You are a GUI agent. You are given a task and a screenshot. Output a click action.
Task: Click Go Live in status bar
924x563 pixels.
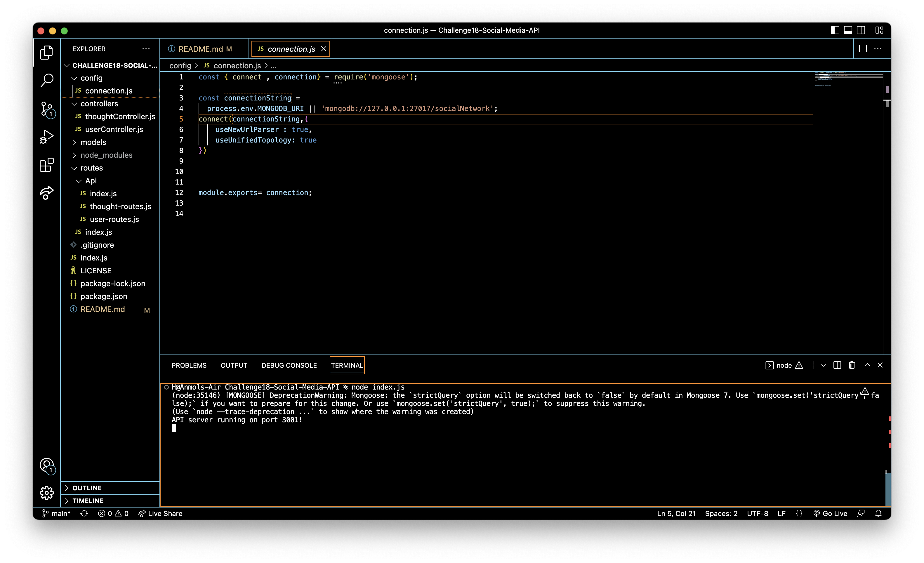830,513
